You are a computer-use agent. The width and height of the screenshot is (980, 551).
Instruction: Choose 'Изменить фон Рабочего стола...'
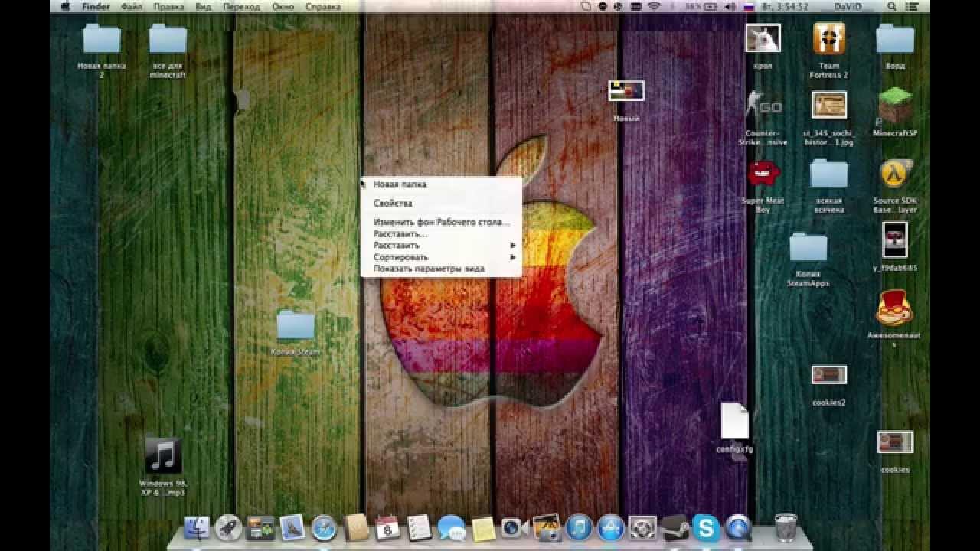pyautogui.click(x=441, y=223)
